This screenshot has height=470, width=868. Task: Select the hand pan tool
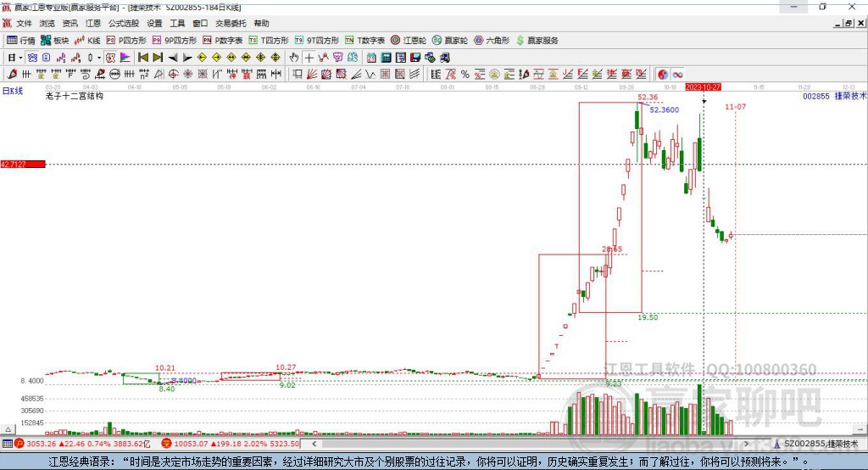294,58
